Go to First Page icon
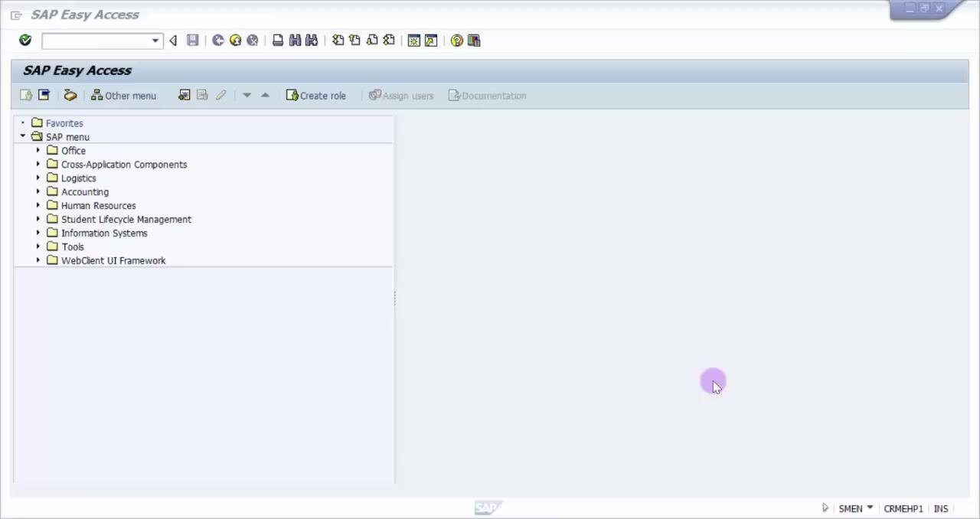980x519 pixels. point(338,41)
